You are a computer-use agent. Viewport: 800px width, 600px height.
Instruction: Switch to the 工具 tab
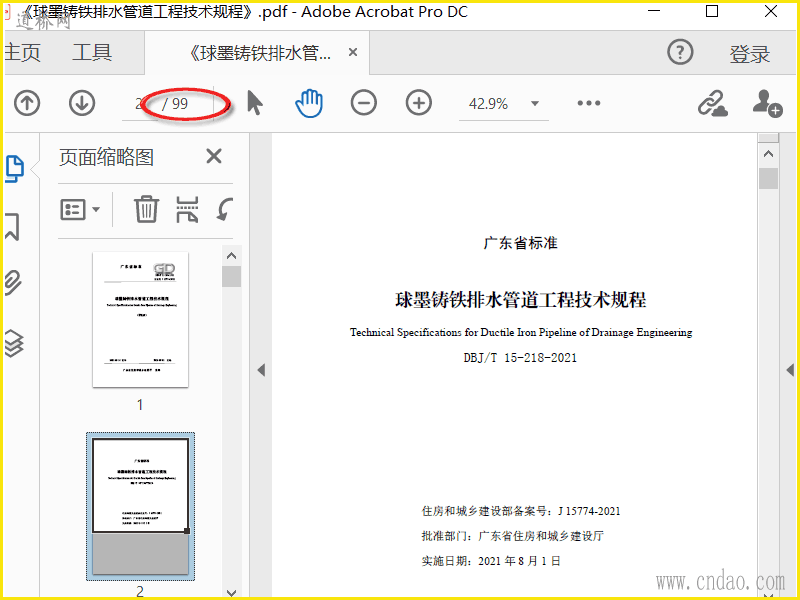pos(92,53)
